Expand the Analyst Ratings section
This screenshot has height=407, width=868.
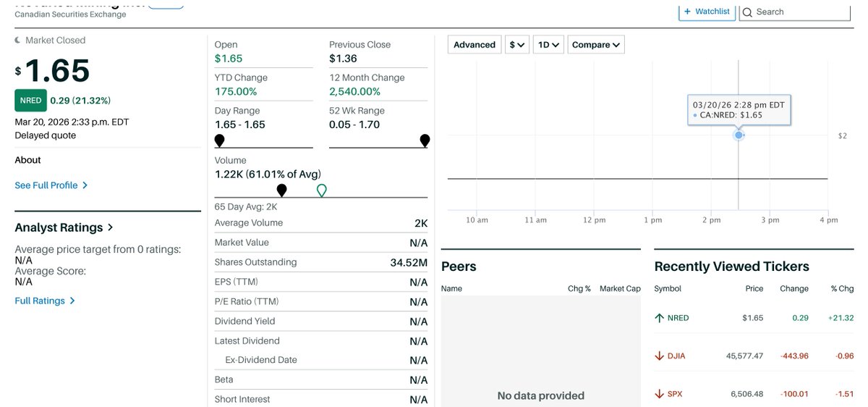(64, 227)
